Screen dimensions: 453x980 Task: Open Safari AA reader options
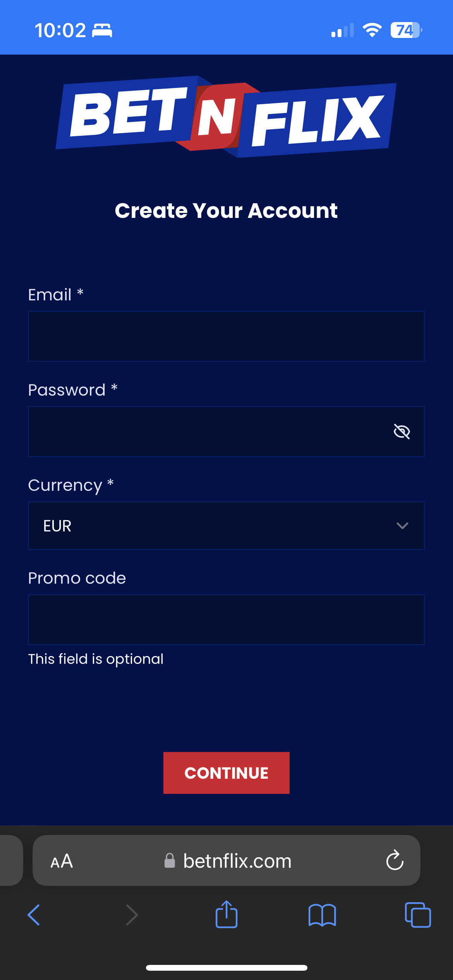tap(62, 861)
